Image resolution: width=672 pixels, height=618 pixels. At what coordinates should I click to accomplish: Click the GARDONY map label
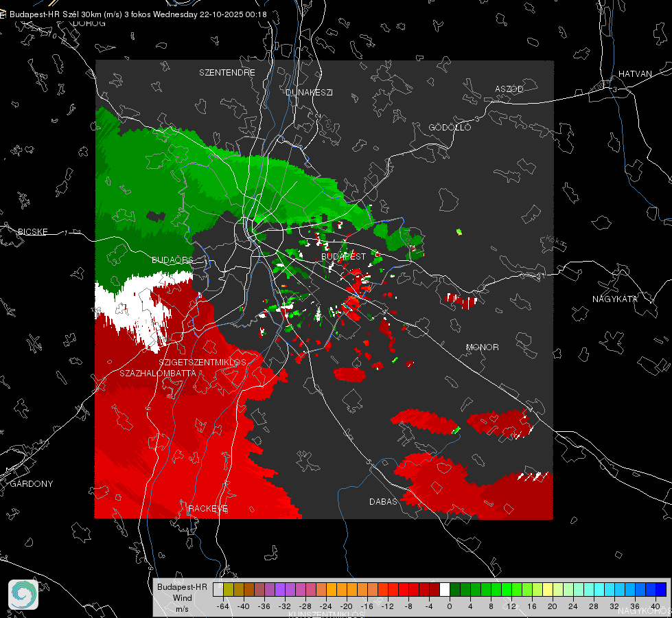(x=32, y=484)
